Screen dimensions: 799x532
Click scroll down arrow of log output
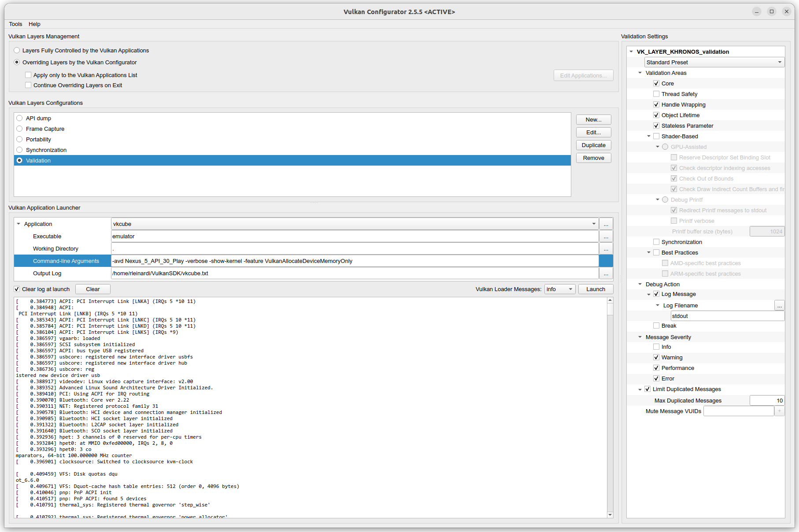[610, 514]
